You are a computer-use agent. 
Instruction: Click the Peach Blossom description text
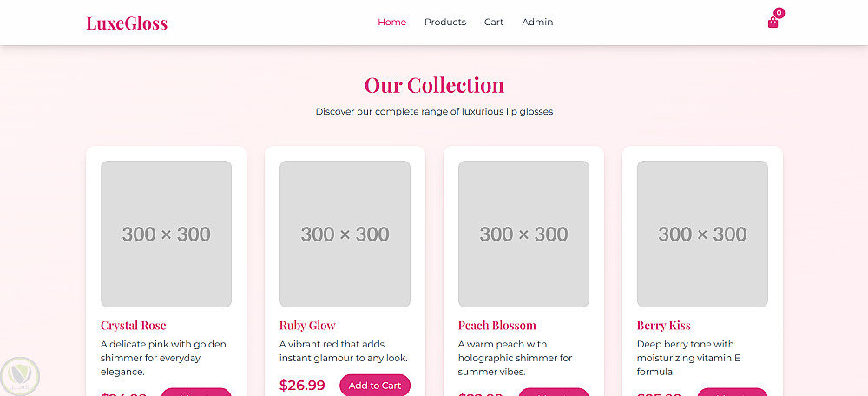(515, 358)
